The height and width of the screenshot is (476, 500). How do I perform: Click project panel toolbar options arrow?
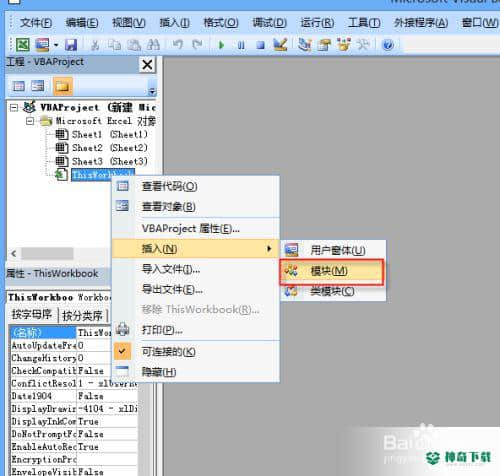pos(152,91)
